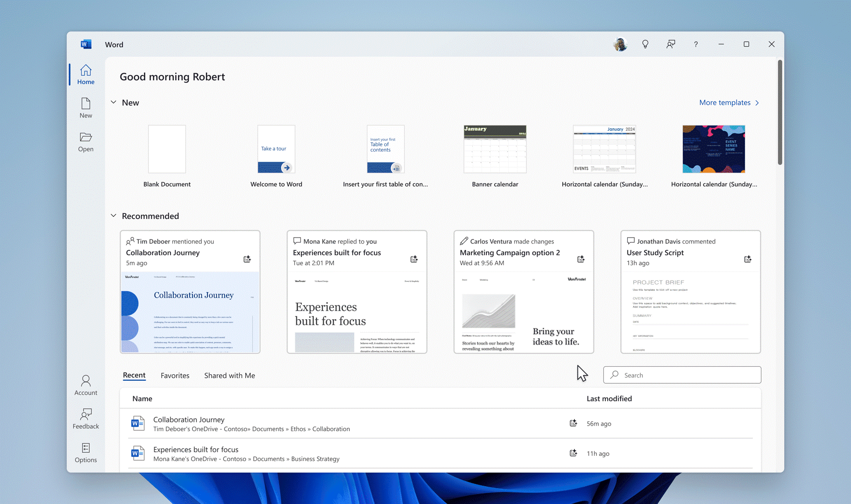Minimize the Word window
851x504 pixels.
[721, 44]
